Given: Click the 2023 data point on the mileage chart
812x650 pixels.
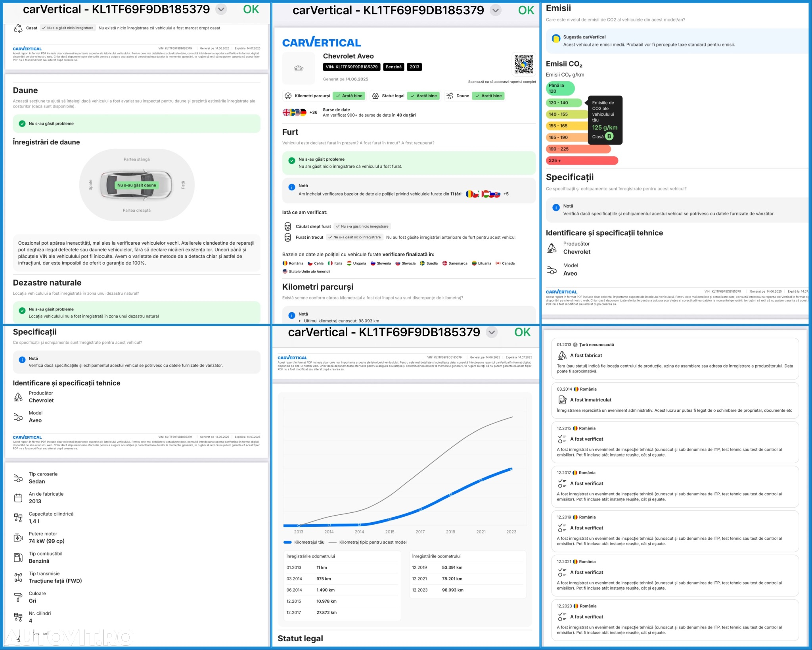Looking at the screenshot, I should [511, 469].
